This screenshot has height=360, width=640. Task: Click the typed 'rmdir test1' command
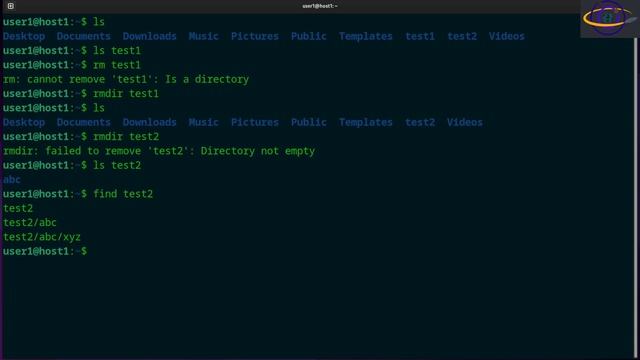coord(126,94)
